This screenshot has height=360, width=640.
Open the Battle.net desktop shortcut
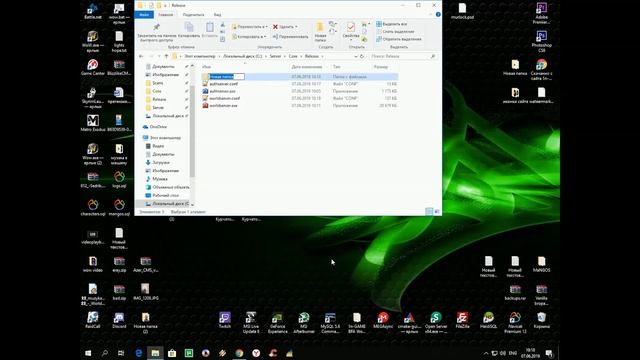click(x=93, y=11)
